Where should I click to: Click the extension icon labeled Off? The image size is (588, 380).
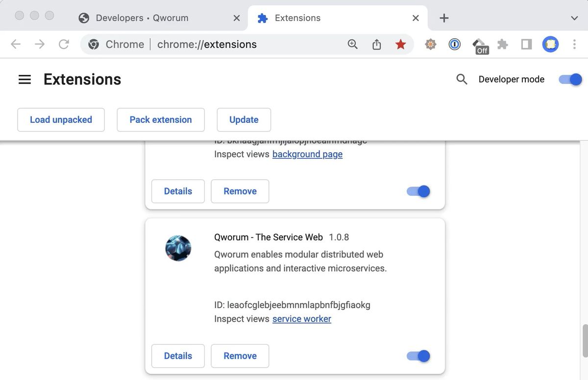pos(480,46)
